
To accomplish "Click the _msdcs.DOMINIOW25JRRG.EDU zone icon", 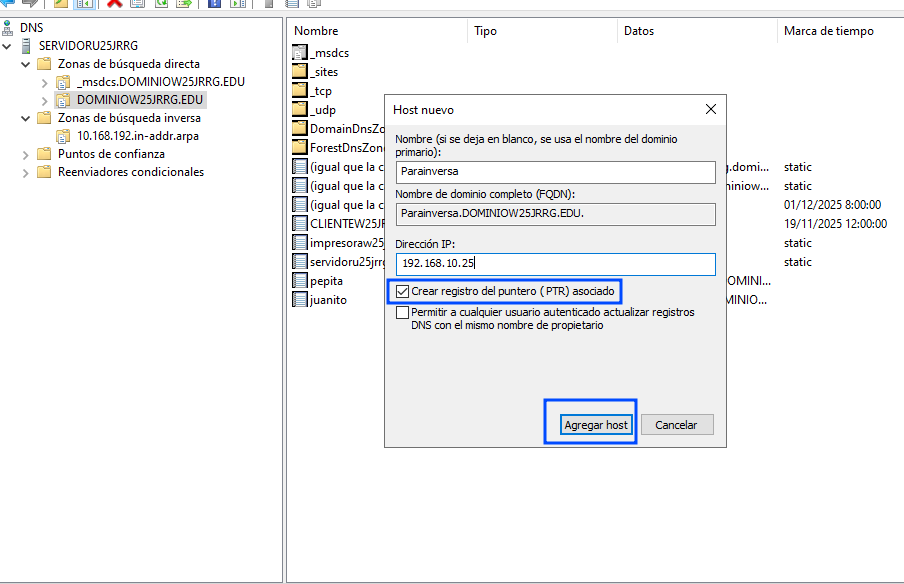I will point(63,82).
